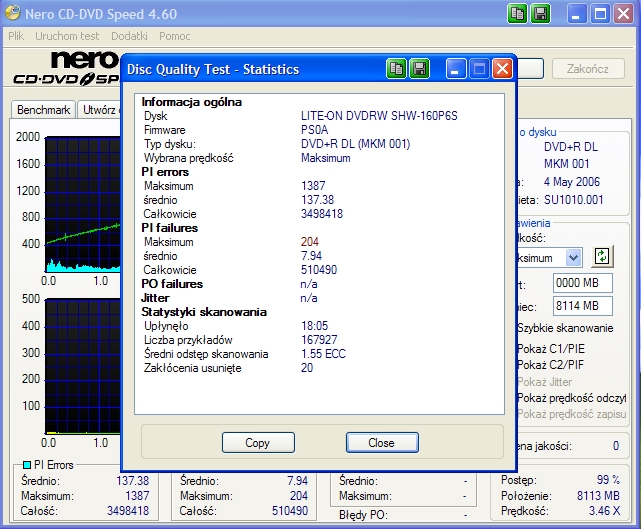Click PI errors total 3498418 in dialog

point(322,214)
